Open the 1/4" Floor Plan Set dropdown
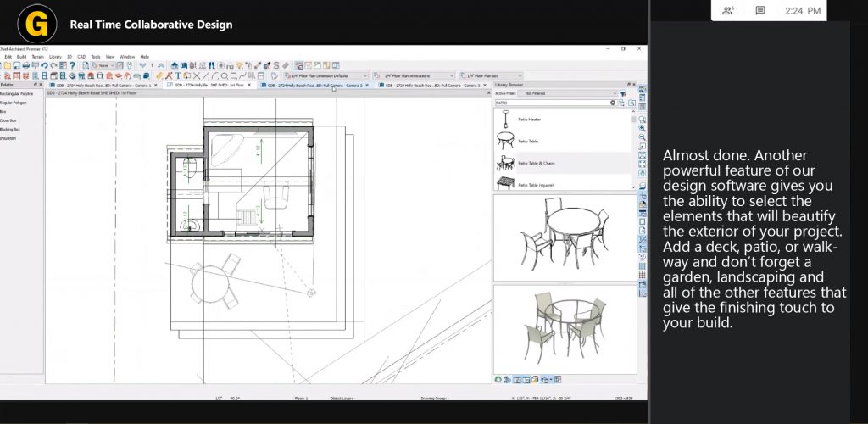 point(491,75)
